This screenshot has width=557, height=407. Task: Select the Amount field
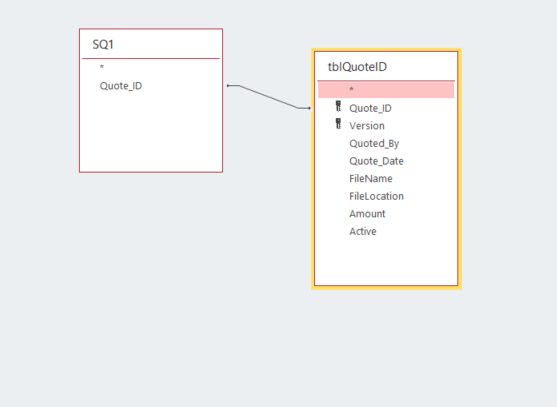(x=367, y=214)
